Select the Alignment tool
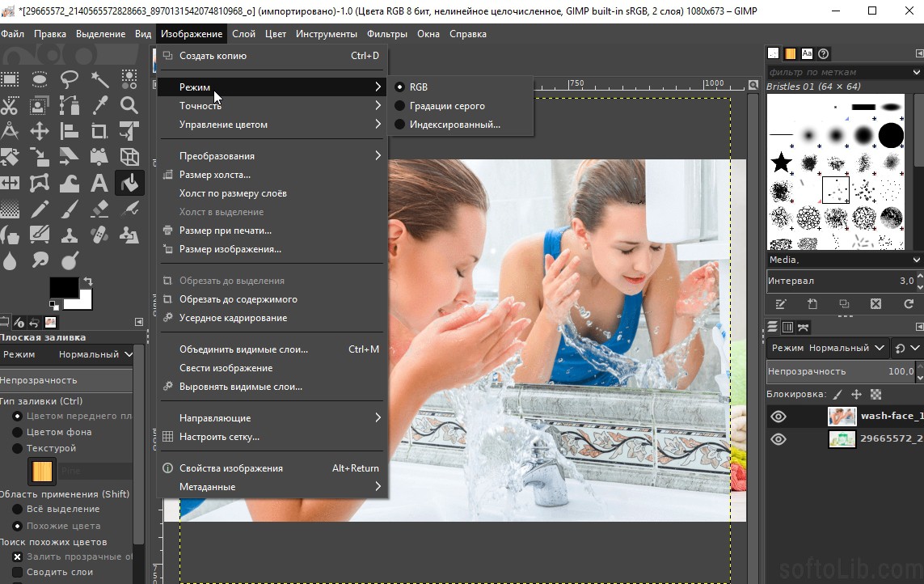 coord(70,131)
